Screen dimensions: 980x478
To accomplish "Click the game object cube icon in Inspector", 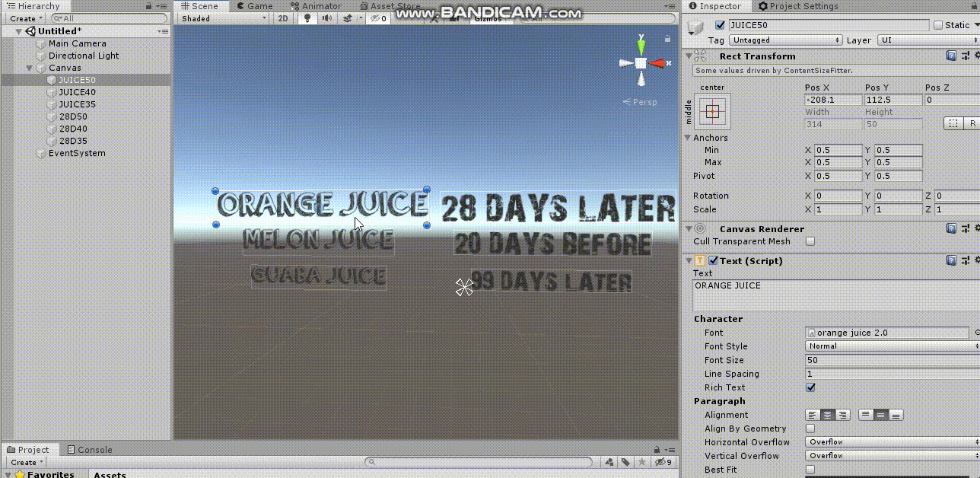I will (x=695, y=28).
